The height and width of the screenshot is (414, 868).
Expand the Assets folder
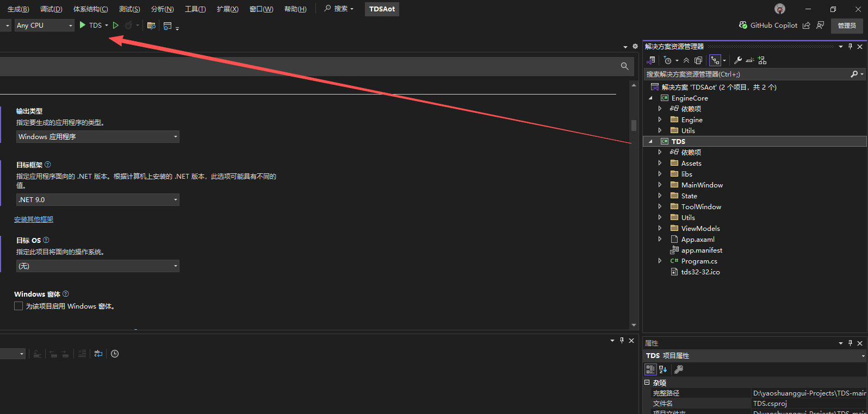(x=660, y=163)
